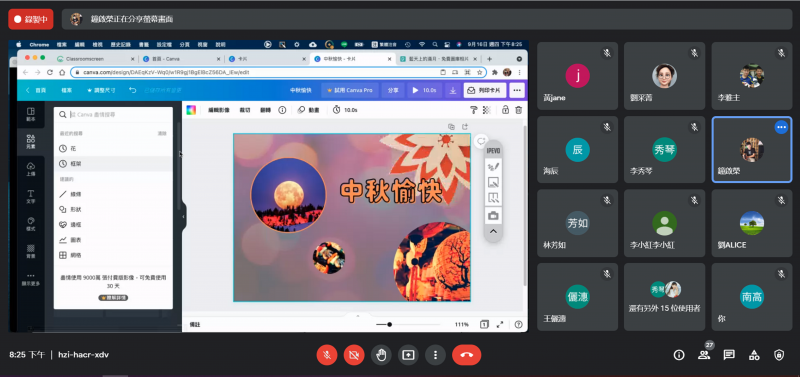Click the 瞭解詳情 learn more button

point(113,297)
